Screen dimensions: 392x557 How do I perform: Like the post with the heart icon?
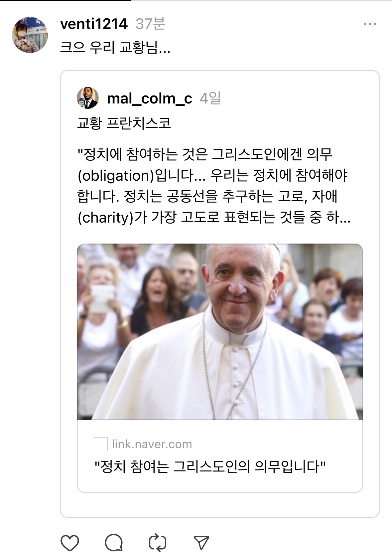coord(70,543)
